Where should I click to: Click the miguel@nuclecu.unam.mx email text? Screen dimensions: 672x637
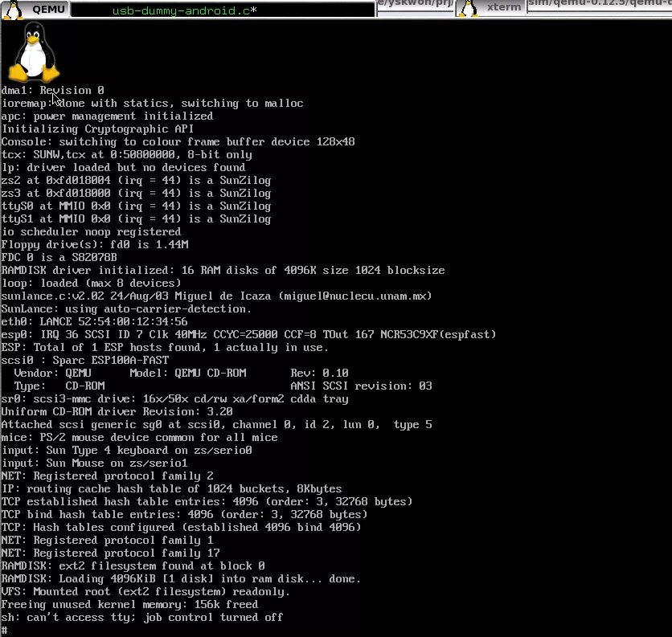pos(355,296)
